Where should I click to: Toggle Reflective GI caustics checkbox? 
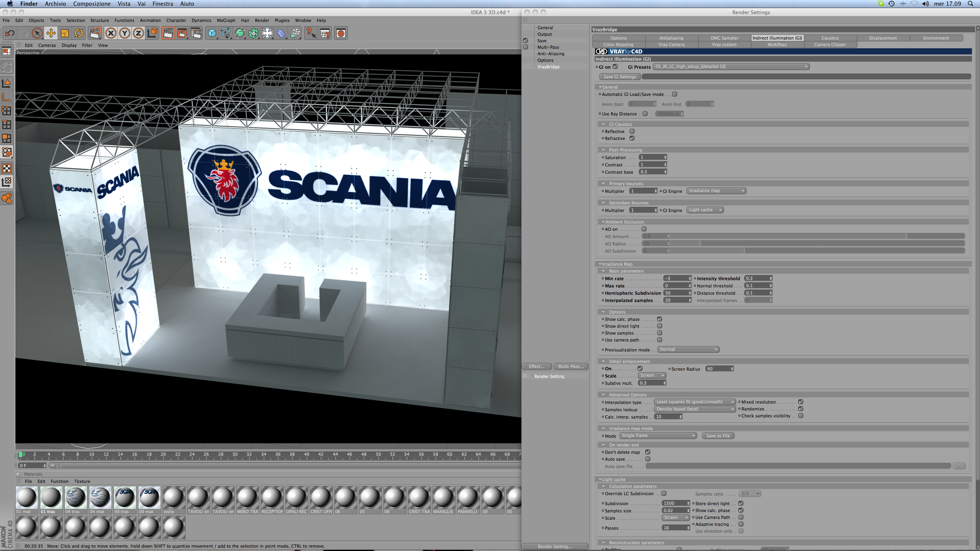(x=632, y=131)
